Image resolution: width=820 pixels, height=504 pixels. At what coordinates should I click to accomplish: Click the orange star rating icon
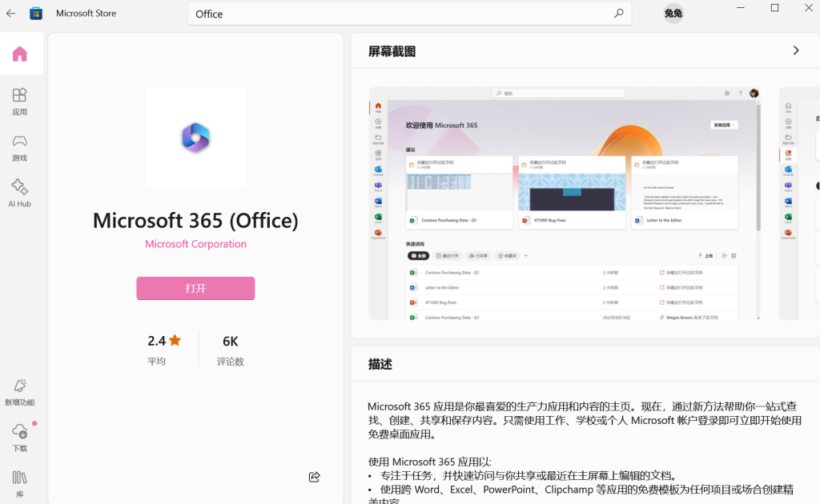tap(175, 341)
